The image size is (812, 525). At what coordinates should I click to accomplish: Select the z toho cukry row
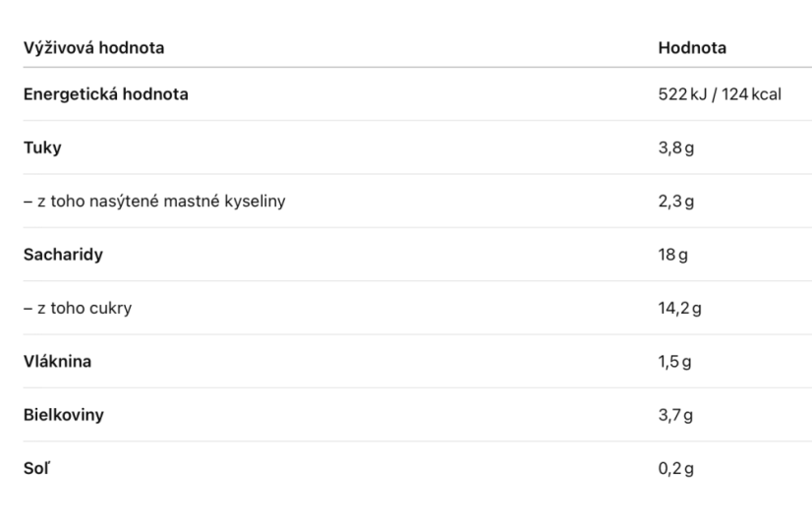tap(418, 308)
